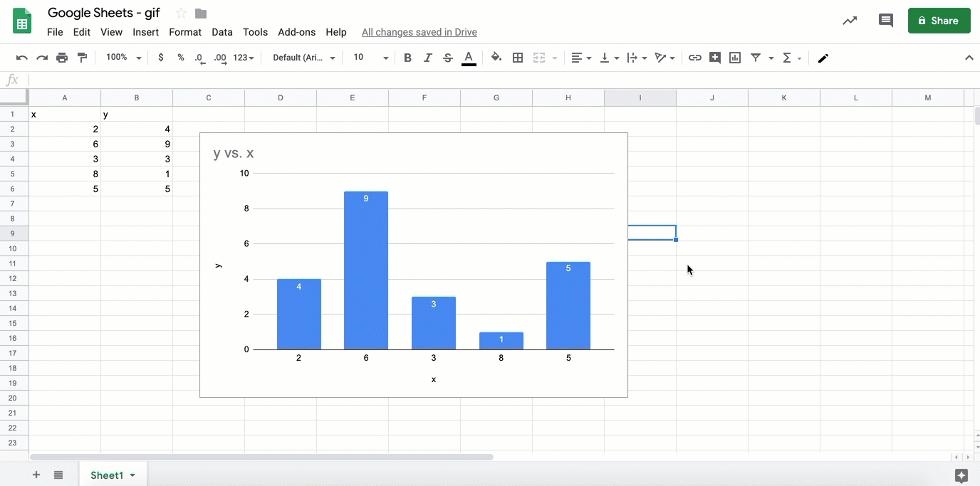Open the Add-ons menu

(296, 32)
